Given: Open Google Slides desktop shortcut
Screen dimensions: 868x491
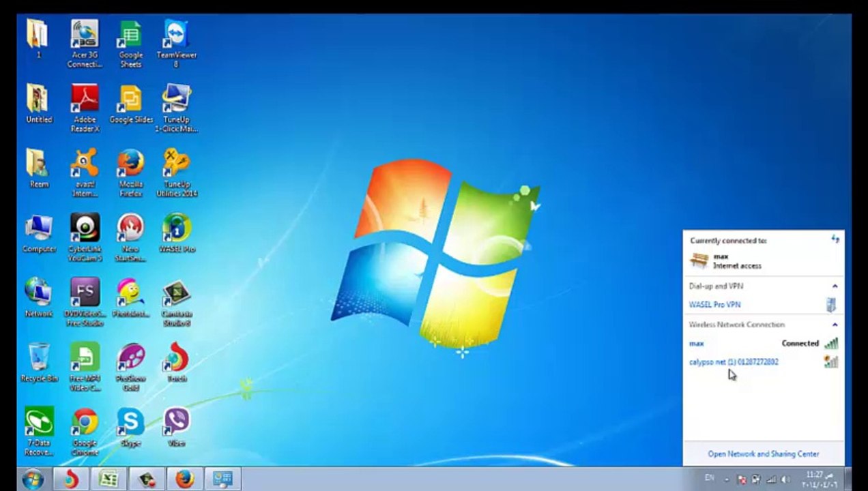Looking at the screenshot, I should coord(131,104).
